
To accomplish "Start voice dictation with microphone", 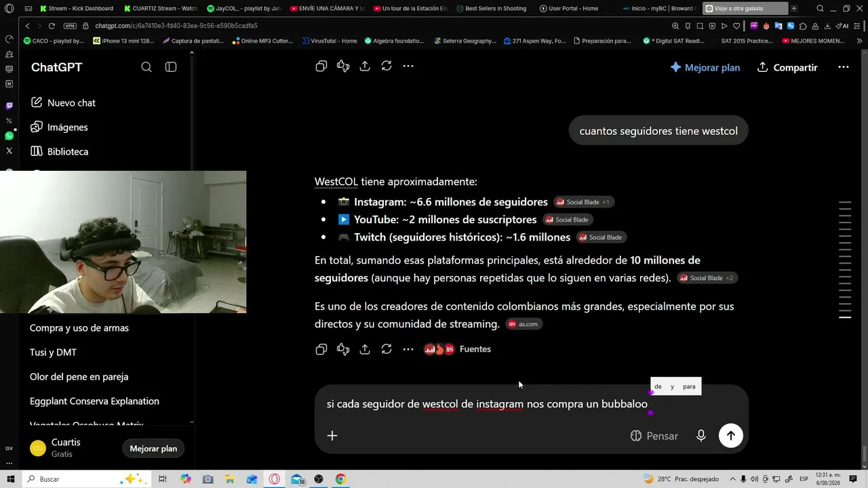I will [701, 436].
